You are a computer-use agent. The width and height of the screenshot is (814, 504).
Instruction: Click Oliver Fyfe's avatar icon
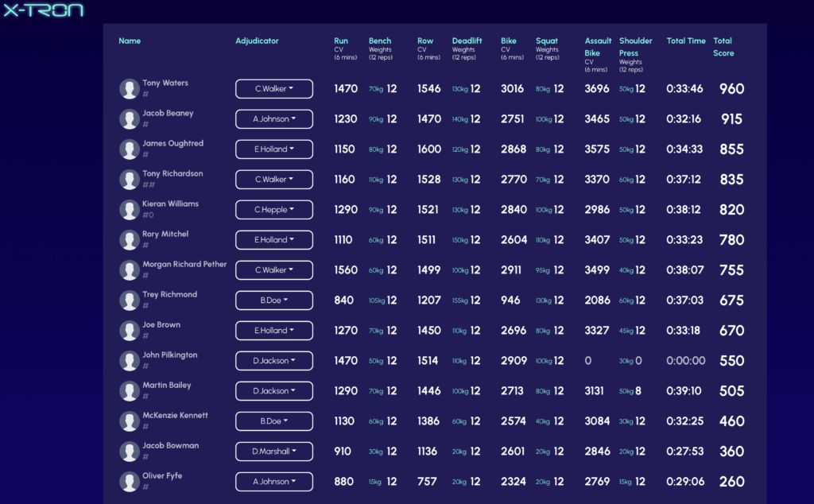[x=130, y=482]
